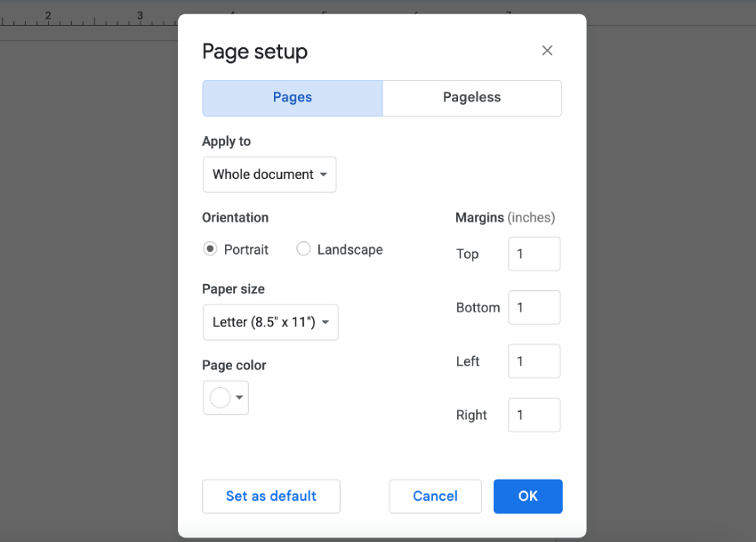Open the Page color picker
Screen dimensions: 756x542
[x=220, y=398]
